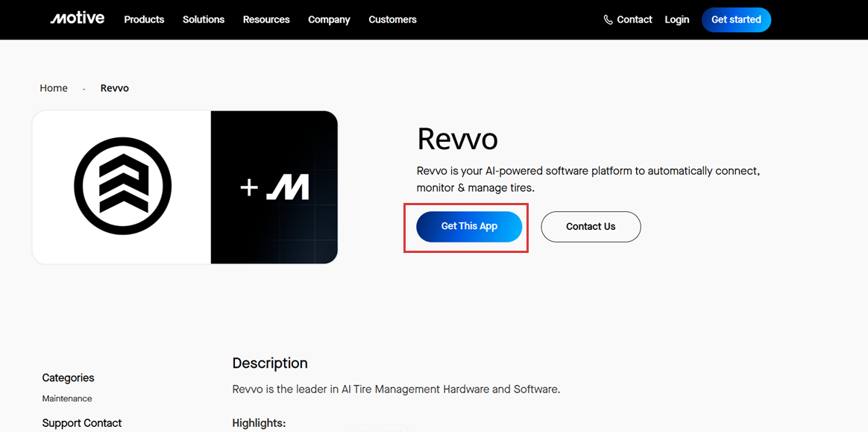
Task: Click the Get This App button
Action: (469, 227)
